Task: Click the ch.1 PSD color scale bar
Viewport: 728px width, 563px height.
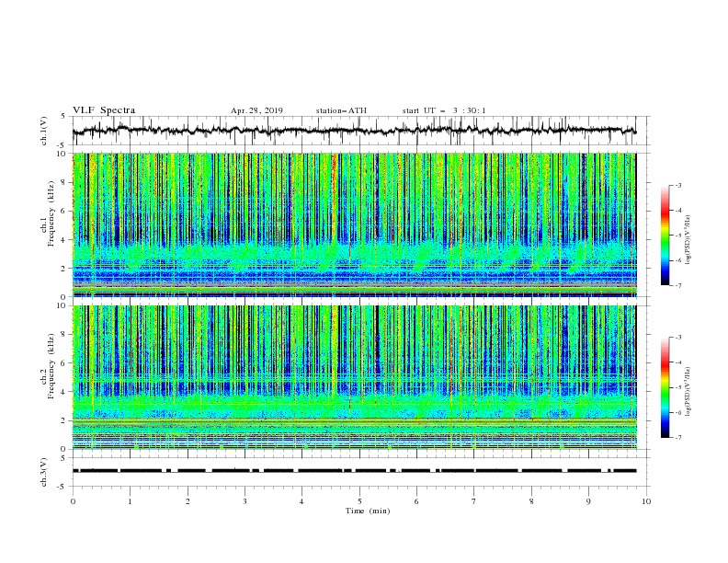Action: pos(665,236)
